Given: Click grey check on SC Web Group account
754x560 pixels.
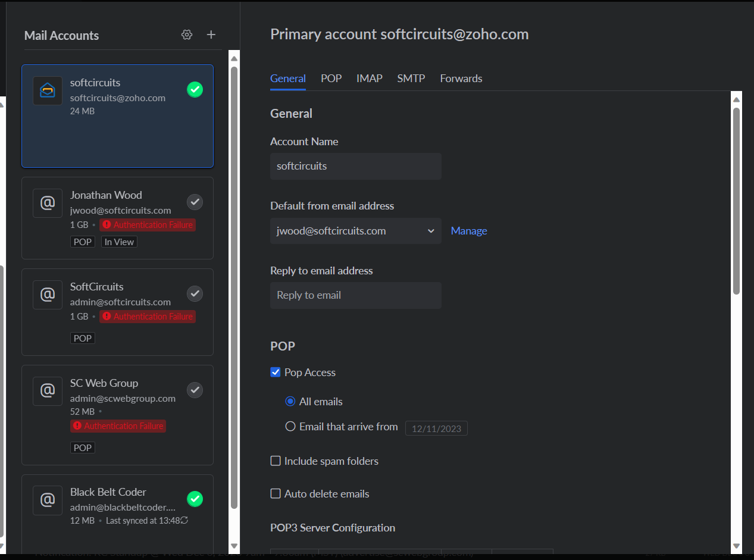Looking at the screenshot, I should pyautogui.click(x=195, y=390).
